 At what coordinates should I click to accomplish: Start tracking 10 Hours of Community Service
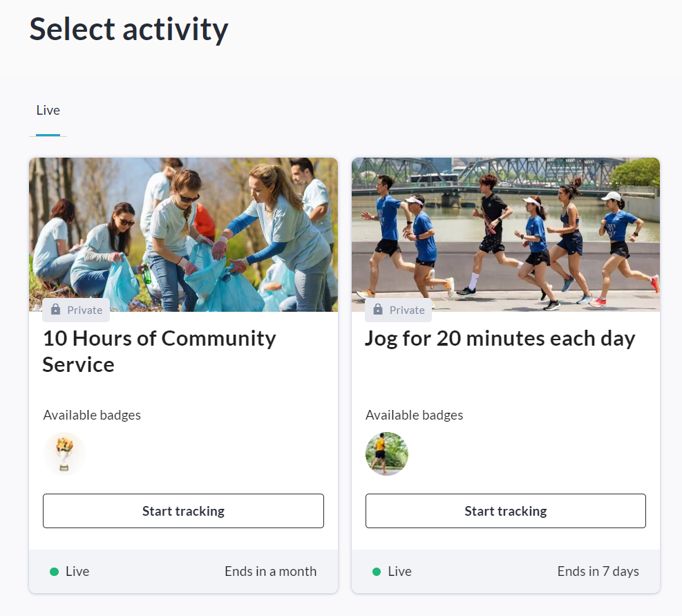click(x=183, y=512)
